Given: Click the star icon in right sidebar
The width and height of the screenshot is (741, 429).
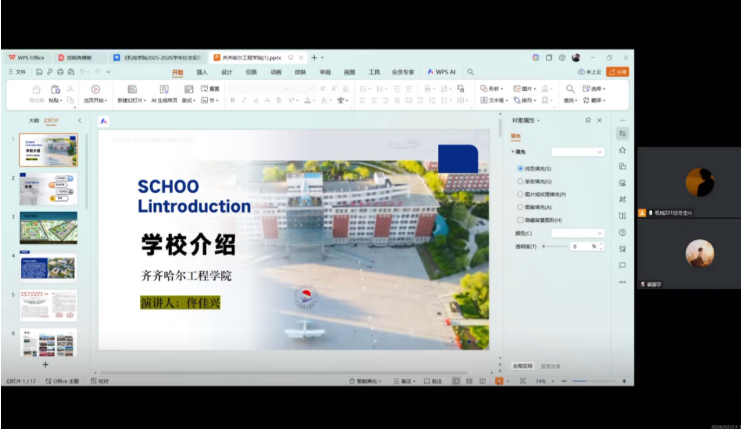Looking at the screenshot, I should click(x=622, y=150).
